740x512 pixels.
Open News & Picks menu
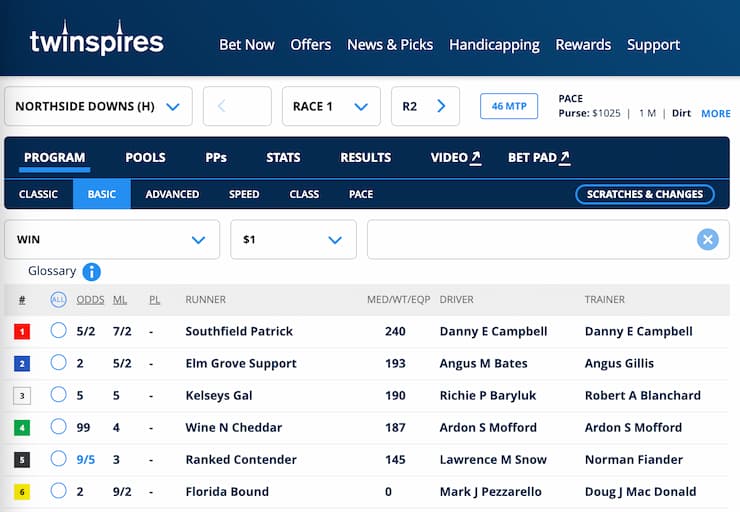pyautogui.click(x=390, y=45)
